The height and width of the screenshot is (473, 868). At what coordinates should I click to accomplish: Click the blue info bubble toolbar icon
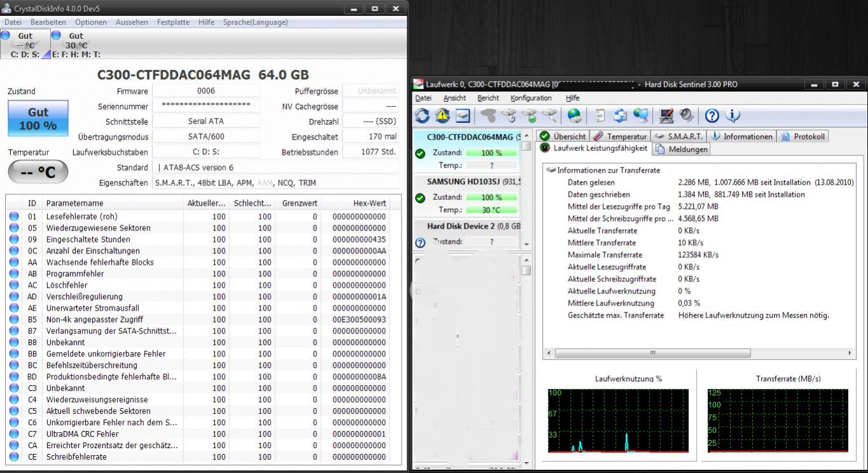732,116
